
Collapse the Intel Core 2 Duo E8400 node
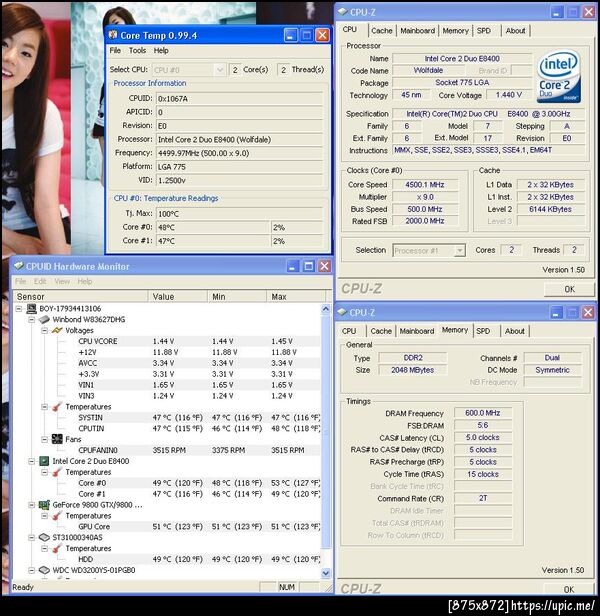coord(32,461)
